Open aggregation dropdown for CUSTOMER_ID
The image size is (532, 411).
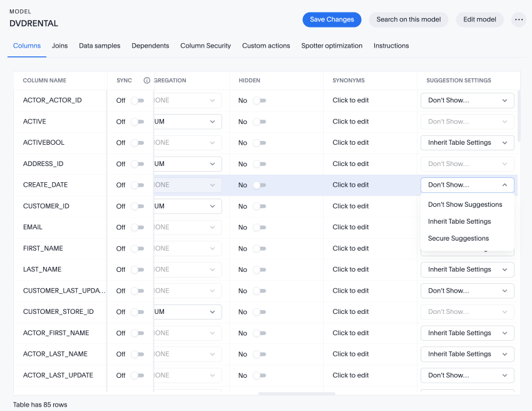pos(188,206)
